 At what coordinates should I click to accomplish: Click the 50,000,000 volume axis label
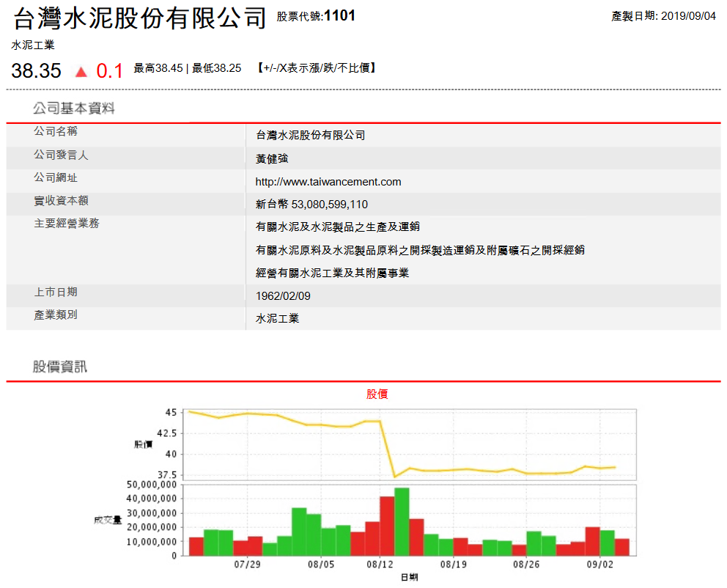152,485
